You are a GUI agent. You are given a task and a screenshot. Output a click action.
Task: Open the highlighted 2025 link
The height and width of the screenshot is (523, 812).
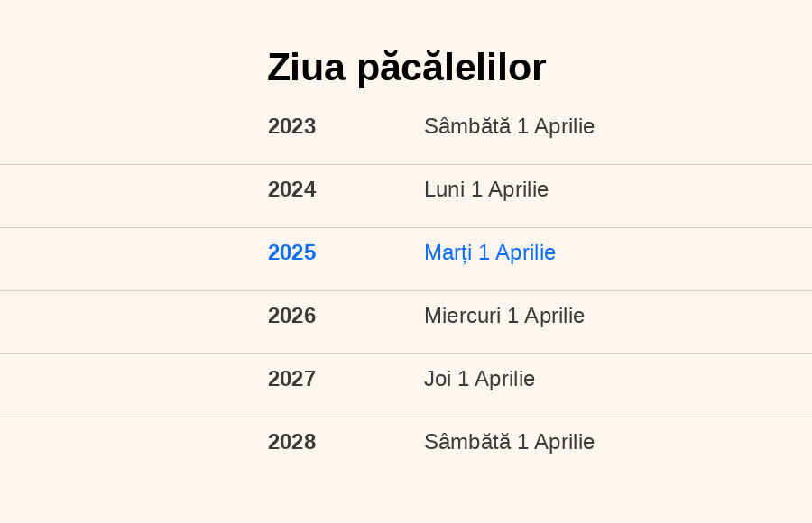pyautogui.click(x=291, y=252)
